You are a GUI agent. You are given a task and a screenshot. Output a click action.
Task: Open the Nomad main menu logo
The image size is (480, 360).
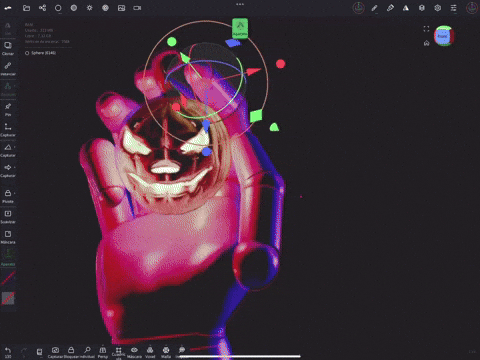coord(8,8)
